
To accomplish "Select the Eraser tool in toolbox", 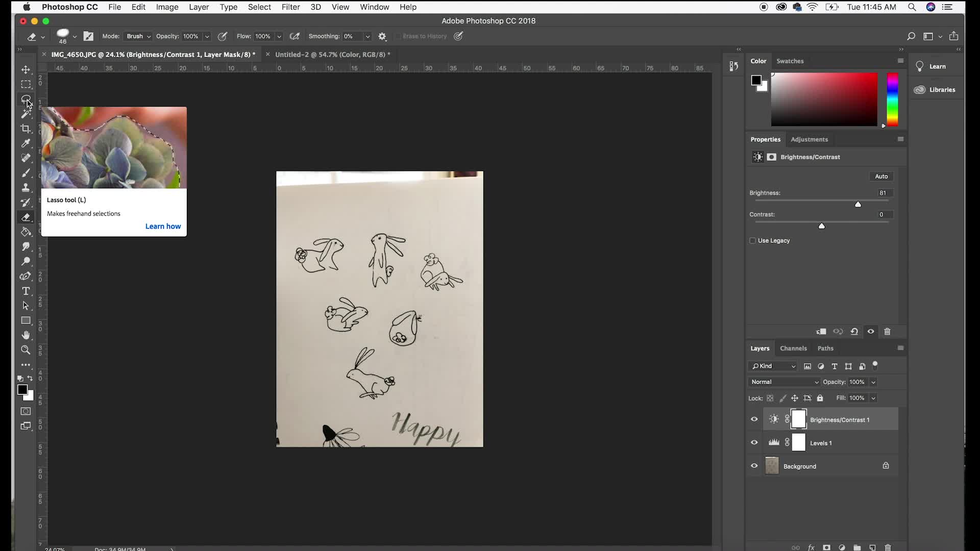I will [26, 217].
